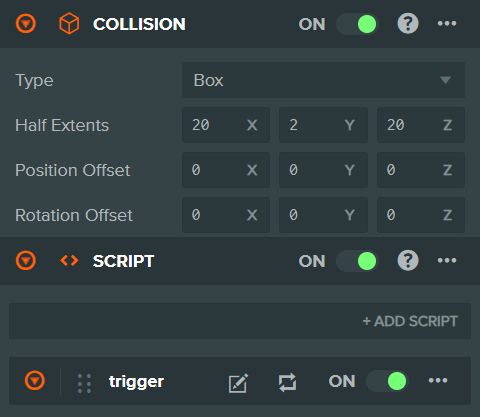The height and width of the screenshot is (417, 480).
Task: Open the Script component options menu
Action: point(447,260)
